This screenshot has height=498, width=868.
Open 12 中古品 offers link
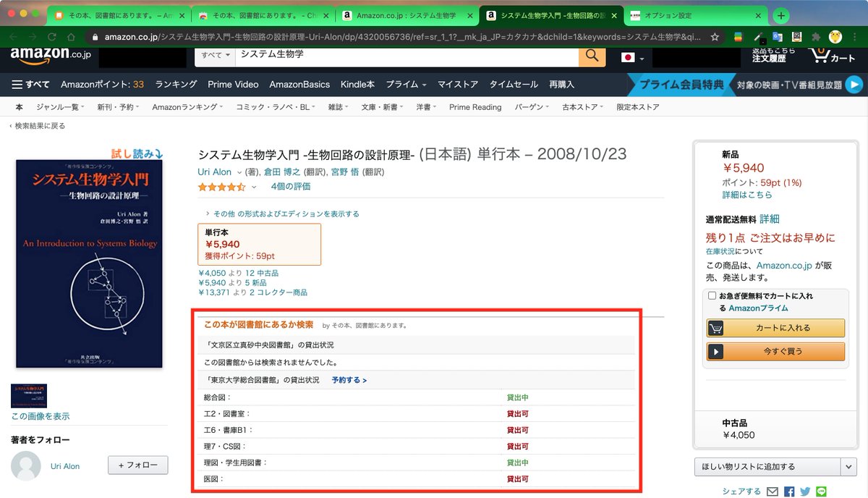tap(262, 273)
